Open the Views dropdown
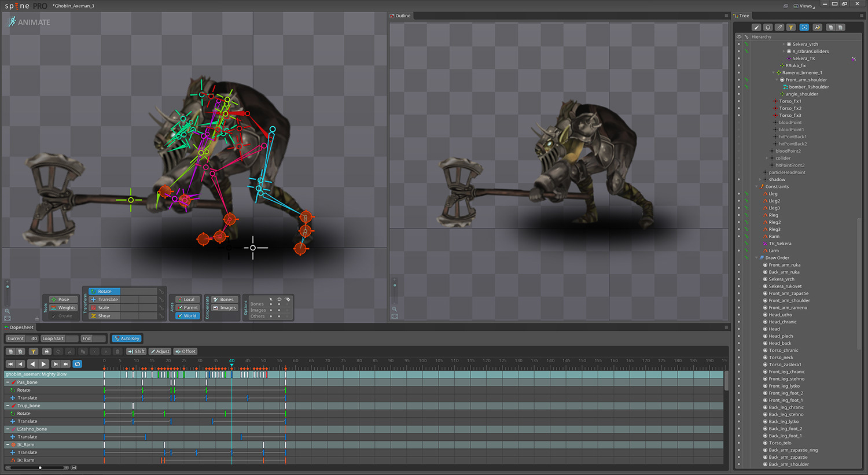 point(804,6)
